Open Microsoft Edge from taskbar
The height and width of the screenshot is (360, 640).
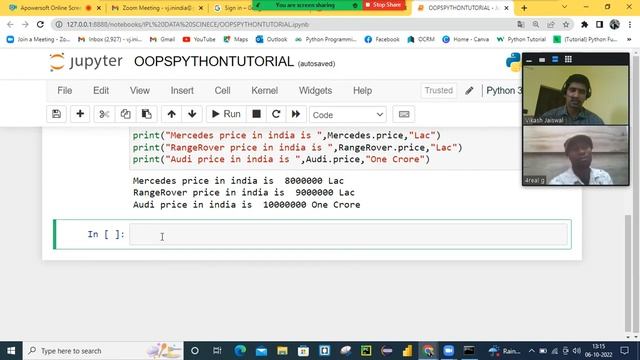[x=240, y=351]
